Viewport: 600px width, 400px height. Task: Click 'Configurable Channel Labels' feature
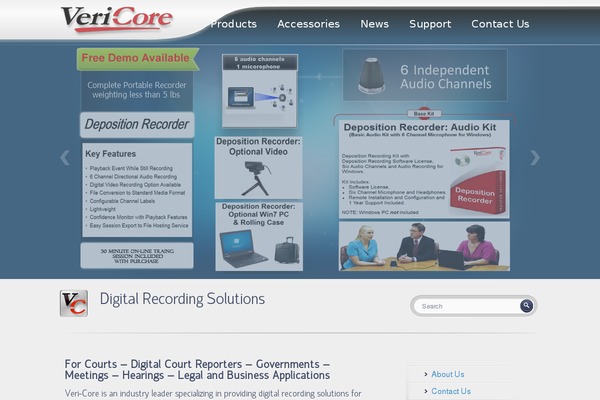pyautogui.click(x=122, y=201)
